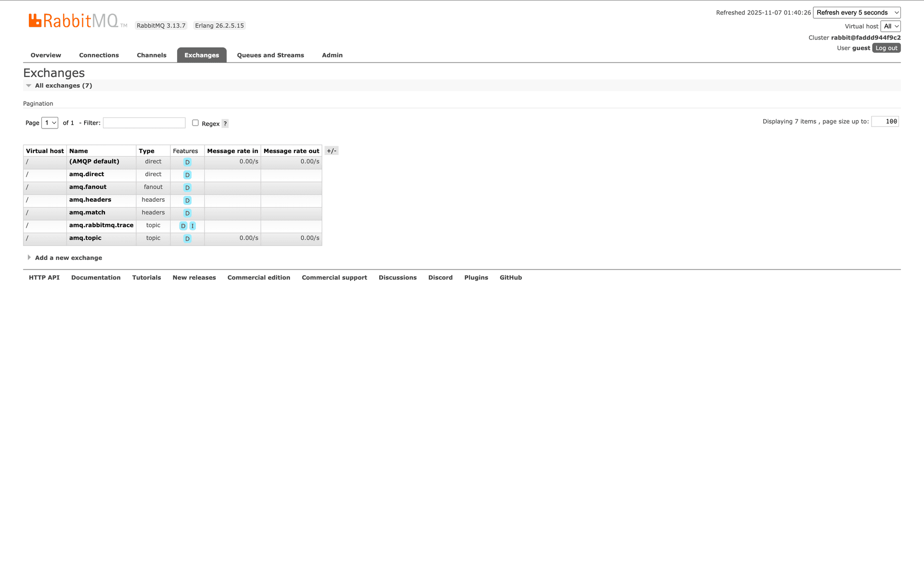This screenshot has width=924, height=578.
Task: Expand the Add a new exchange section
Action: click(x=68, y=257)
